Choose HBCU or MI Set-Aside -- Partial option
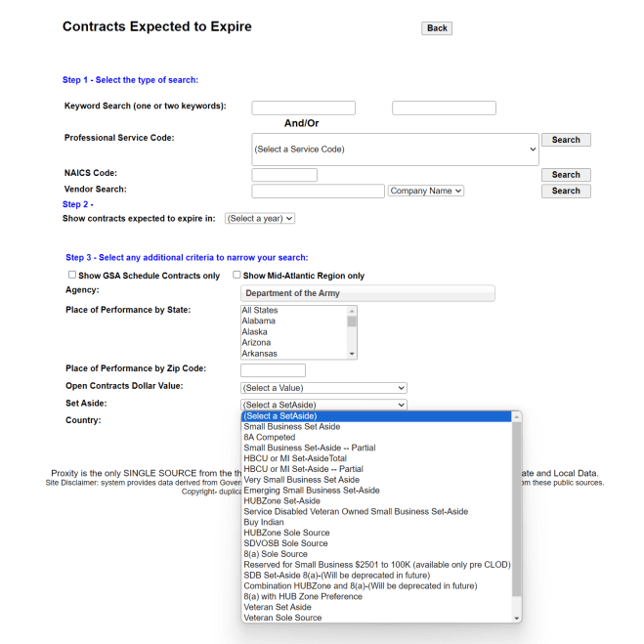This screenshot has width=644, height=644. click(376, 469)
